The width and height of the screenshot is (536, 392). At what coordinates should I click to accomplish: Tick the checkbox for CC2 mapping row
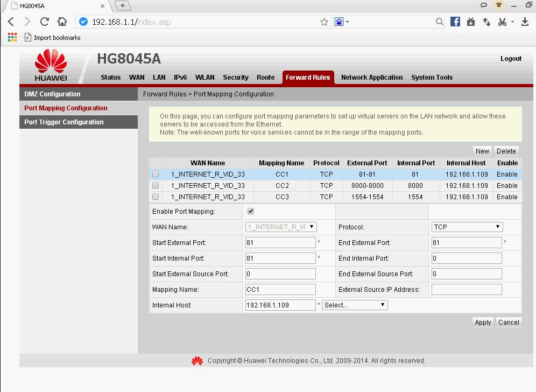click(x=156, y=185)
